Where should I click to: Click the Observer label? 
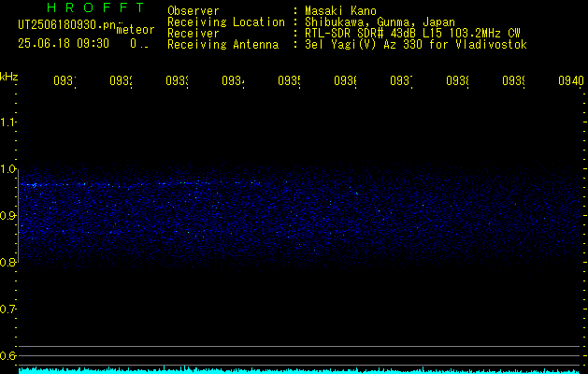[194, 11]
